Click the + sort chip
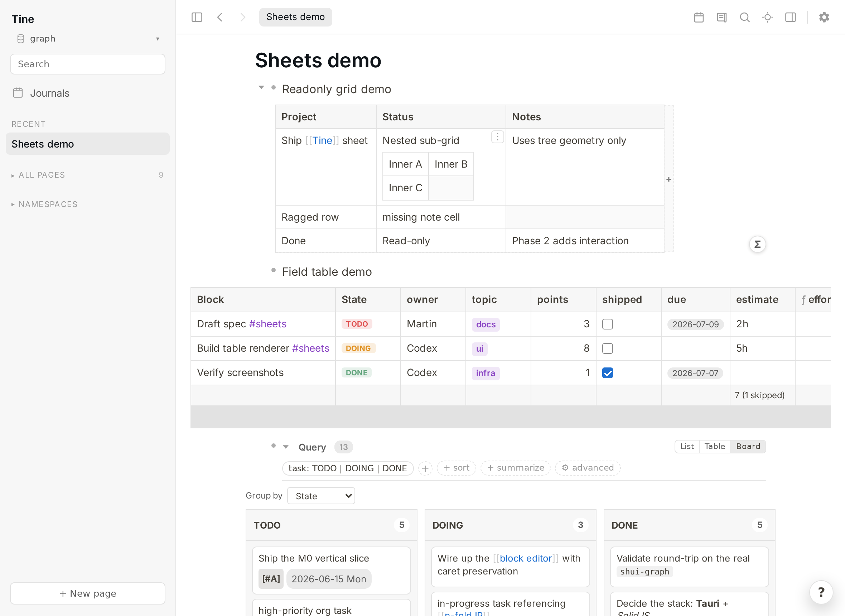 click(x=457, y=468)
